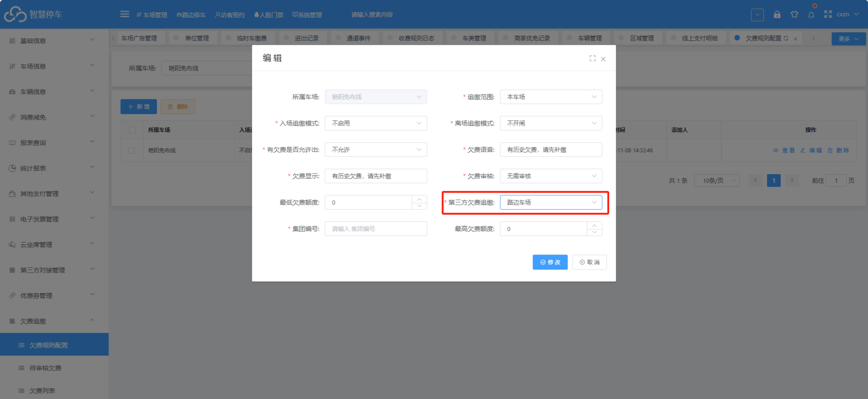Open the notification bell
The height and width of the screenshot is (399, 868).
[811, 14]
